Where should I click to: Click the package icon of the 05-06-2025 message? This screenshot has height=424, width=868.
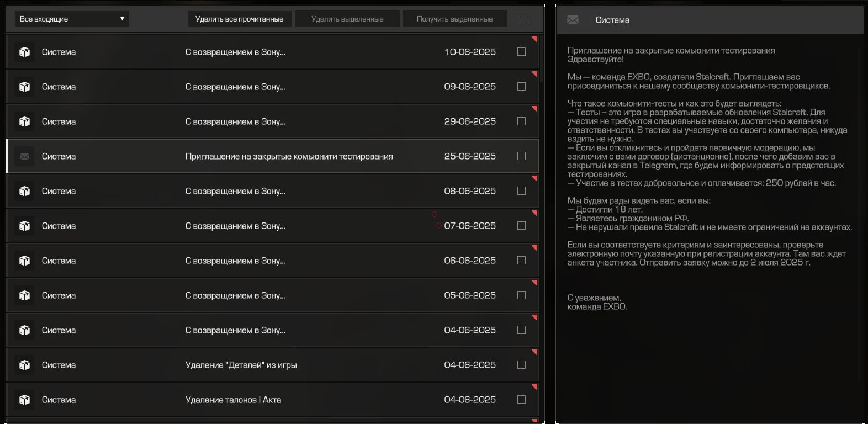point(24,295)
